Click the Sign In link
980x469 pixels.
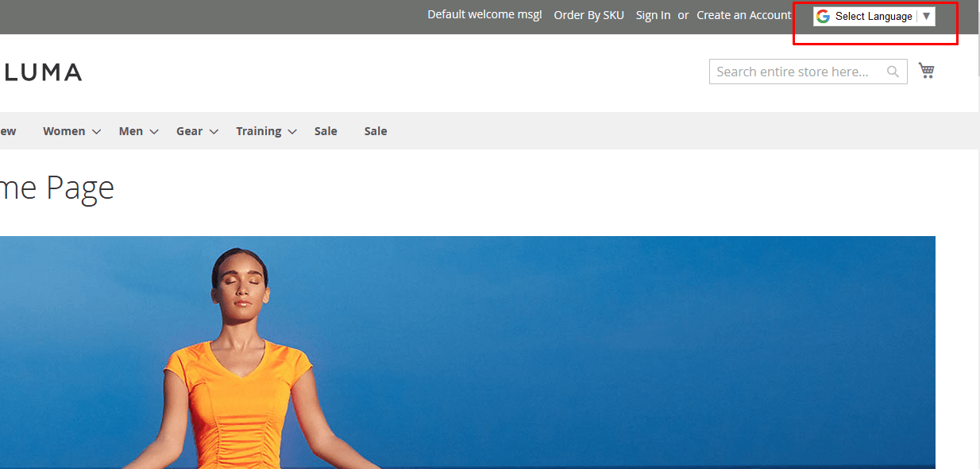[x=653, y=15]
